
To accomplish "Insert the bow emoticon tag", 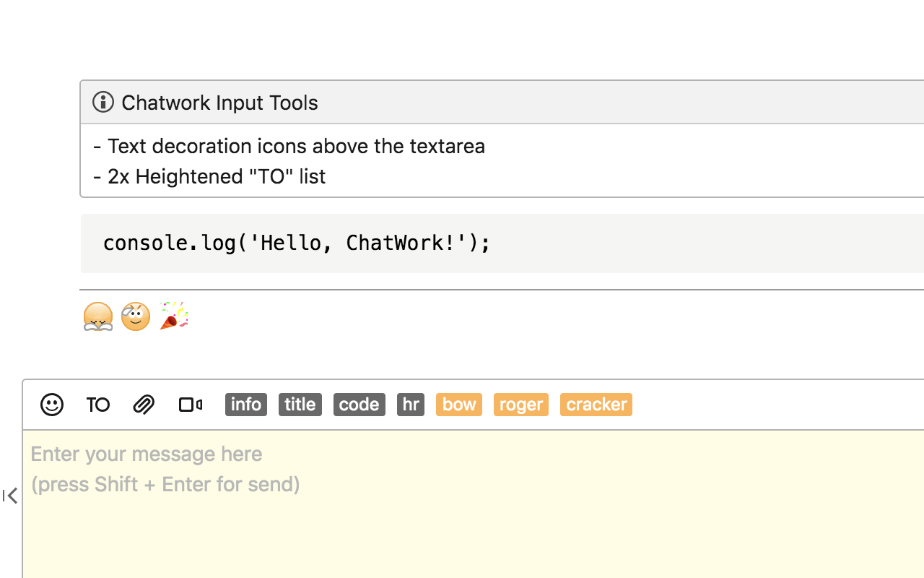I will [x=459, y=405].
